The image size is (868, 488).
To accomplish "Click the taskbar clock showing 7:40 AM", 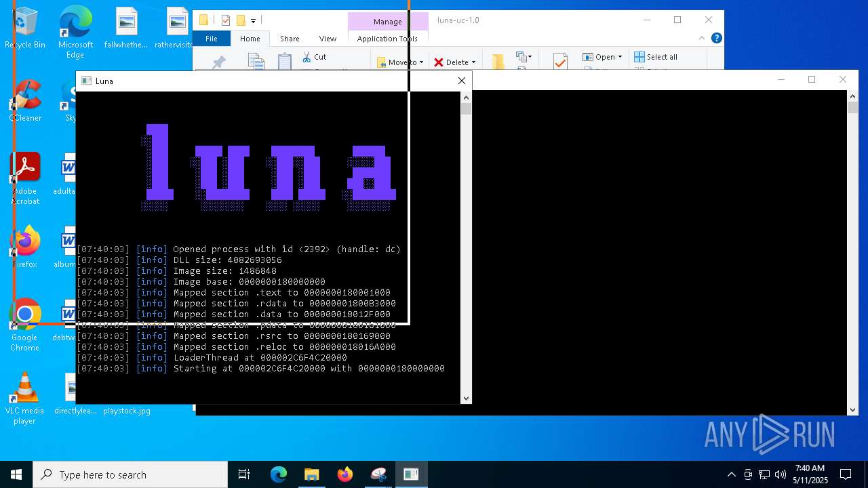I will click(x=810, y=474).
